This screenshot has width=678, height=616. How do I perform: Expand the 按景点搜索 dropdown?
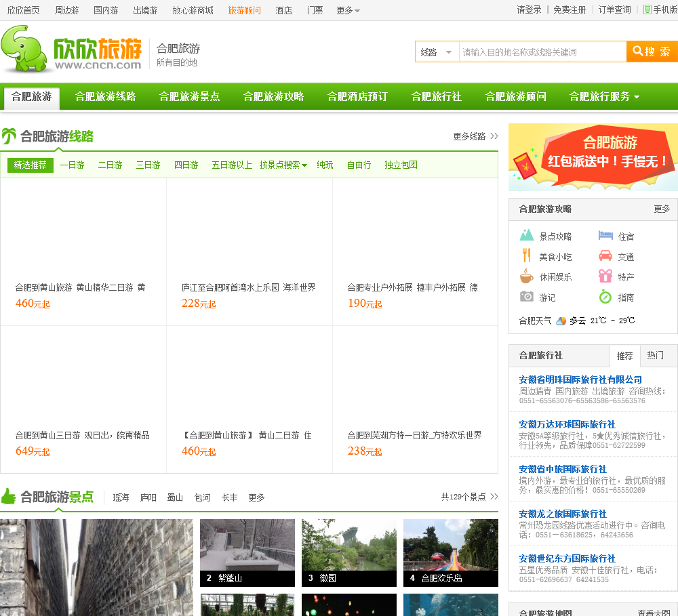tap(283, 165)
